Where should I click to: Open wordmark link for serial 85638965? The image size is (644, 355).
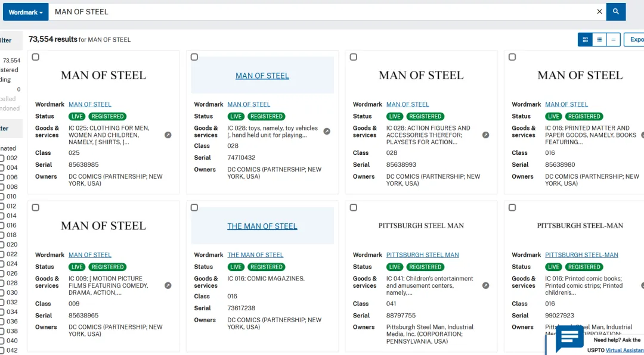tap(90, 255)
